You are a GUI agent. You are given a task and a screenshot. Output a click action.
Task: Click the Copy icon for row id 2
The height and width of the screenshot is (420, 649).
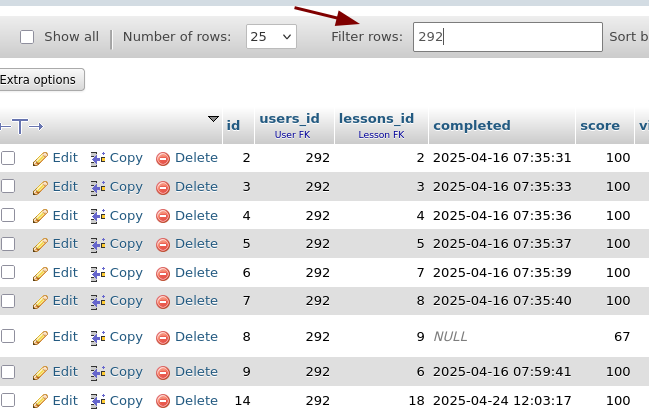coord(98,159)
